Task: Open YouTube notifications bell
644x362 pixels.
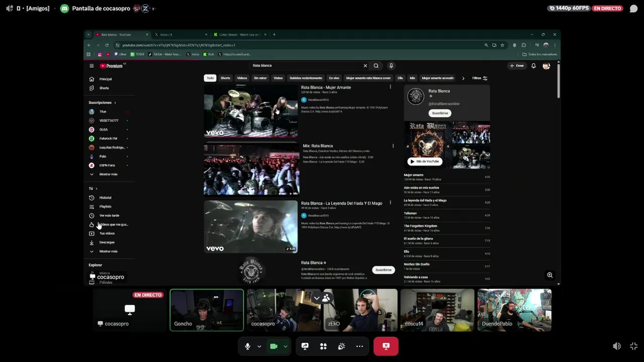Action: [x=533, y=66]
